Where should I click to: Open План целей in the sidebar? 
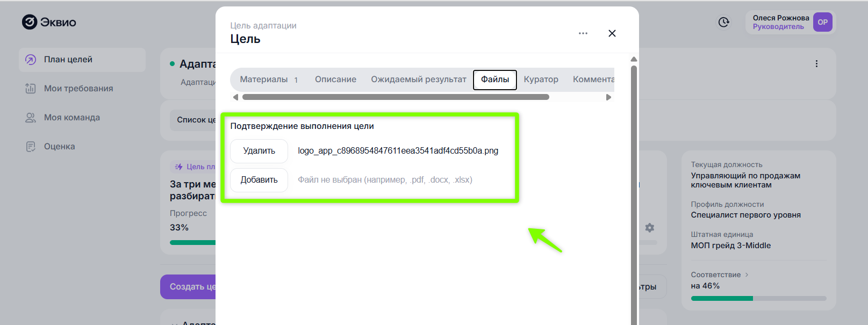82,60
